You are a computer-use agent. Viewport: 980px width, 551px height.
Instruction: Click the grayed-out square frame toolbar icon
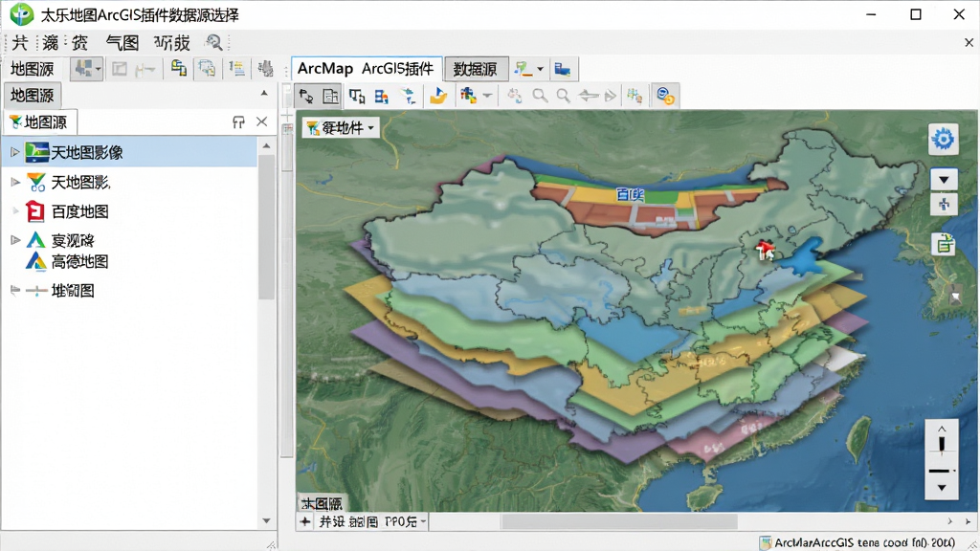point(120,69)
